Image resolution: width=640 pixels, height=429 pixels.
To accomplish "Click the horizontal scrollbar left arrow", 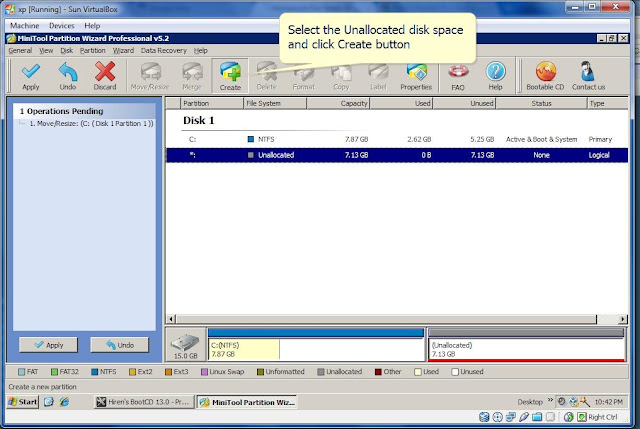I will point(172,319).
